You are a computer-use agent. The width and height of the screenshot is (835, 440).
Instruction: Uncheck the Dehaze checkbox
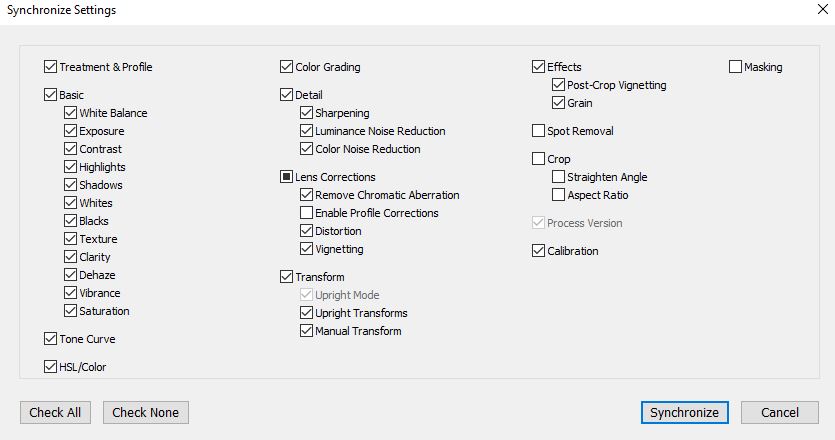pyautogui.click(x=71, y=276)
